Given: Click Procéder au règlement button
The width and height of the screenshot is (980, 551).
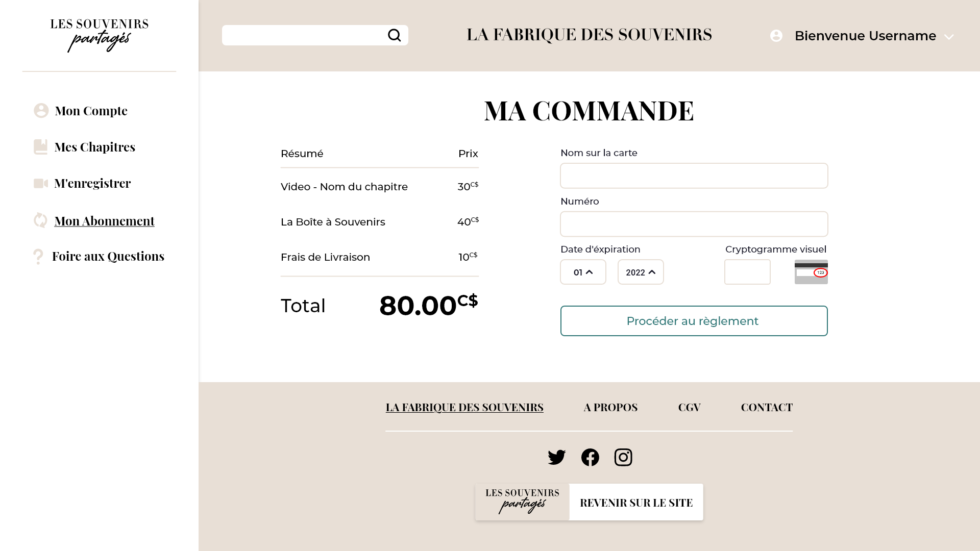Looking at the screenshot, I should click(694, 321).
